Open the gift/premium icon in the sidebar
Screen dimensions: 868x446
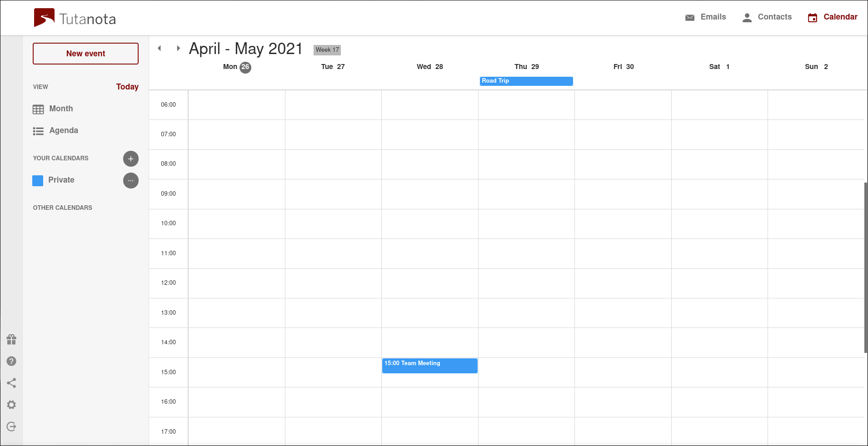click(x=11, y=339)
